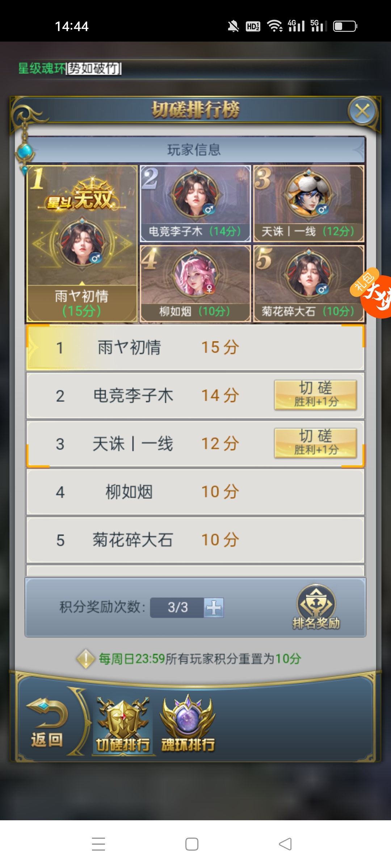View first-place avatar of 雨ヤ初情
The width and height of the screenshot is (391, 868).
point(83,243)
